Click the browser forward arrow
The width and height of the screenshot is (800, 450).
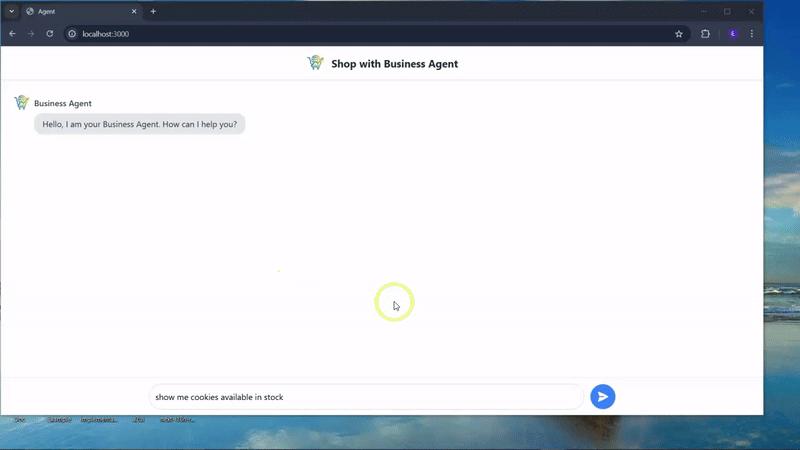click(30, 34)
